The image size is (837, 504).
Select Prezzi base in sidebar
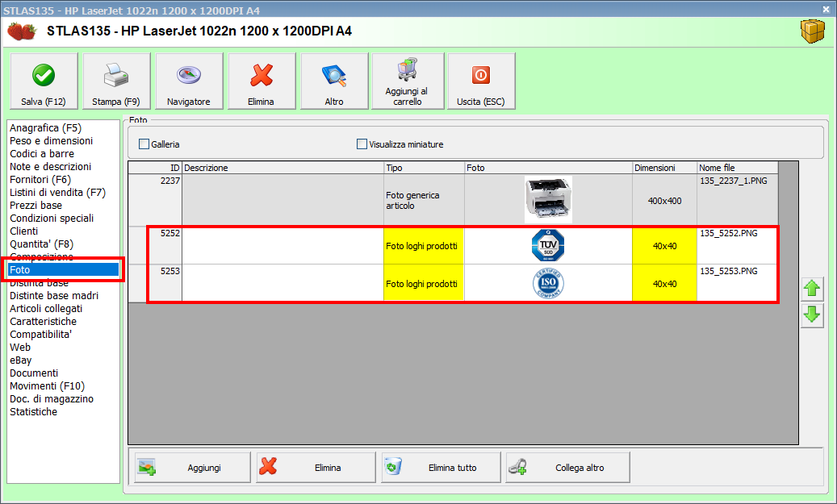36,206
